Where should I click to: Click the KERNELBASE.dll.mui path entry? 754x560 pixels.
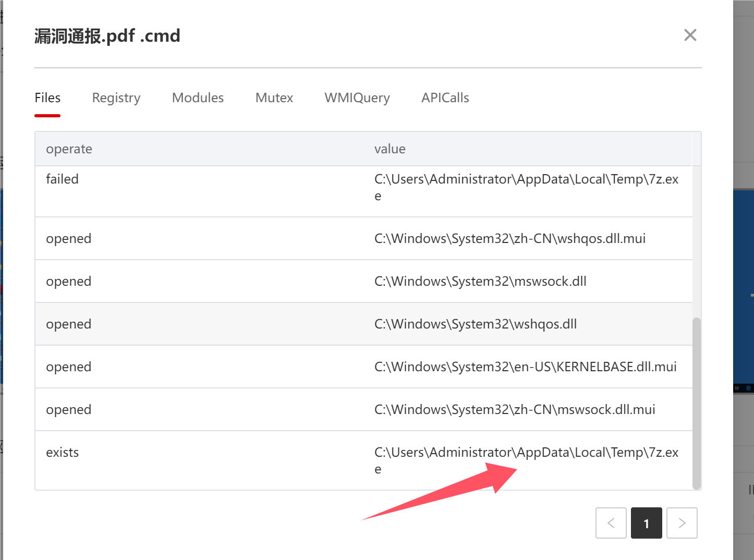tap(525, 367)
